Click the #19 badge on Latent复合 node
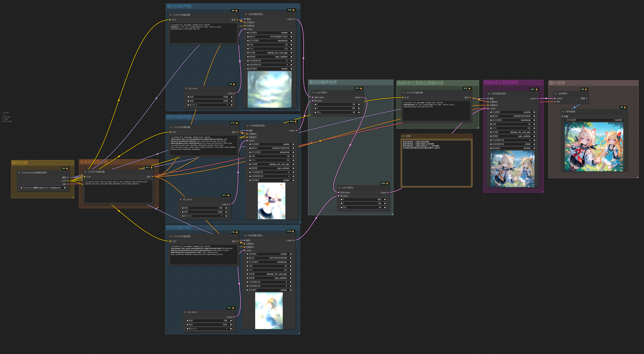This screenshot has height=354, width=644. click(359, 88)
